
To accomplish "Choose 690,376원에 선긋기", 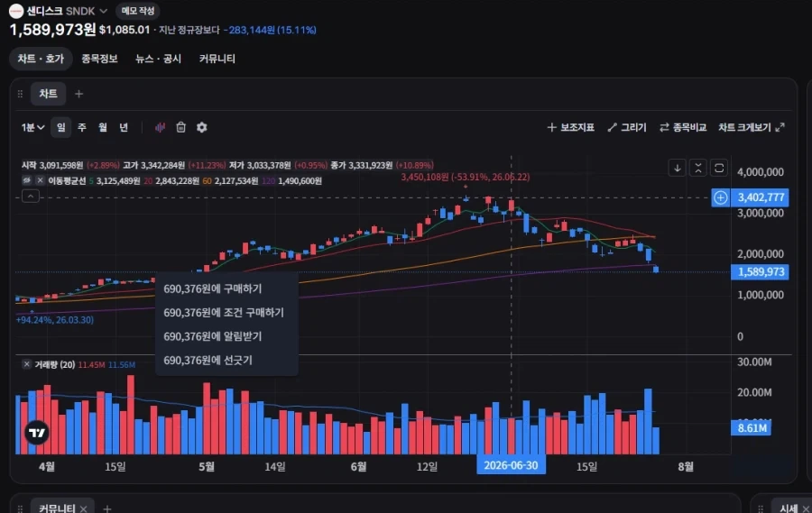I will tap(226, 361).
